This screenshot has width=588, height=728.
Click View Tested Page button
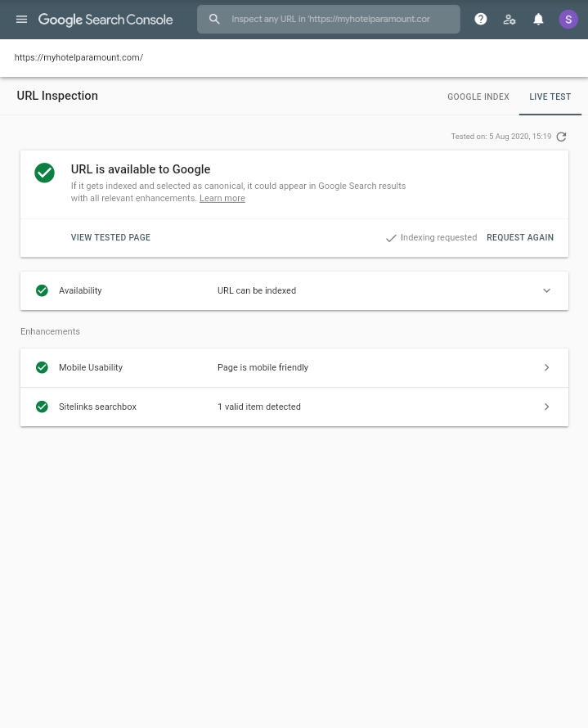(x=110, y=237)
